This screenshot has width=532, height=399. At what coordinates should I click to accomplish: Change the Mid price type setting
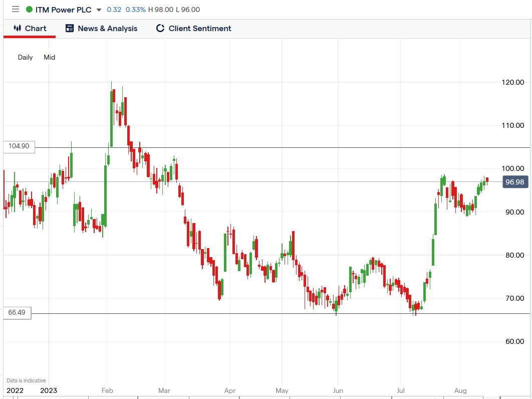click(50, 57)
